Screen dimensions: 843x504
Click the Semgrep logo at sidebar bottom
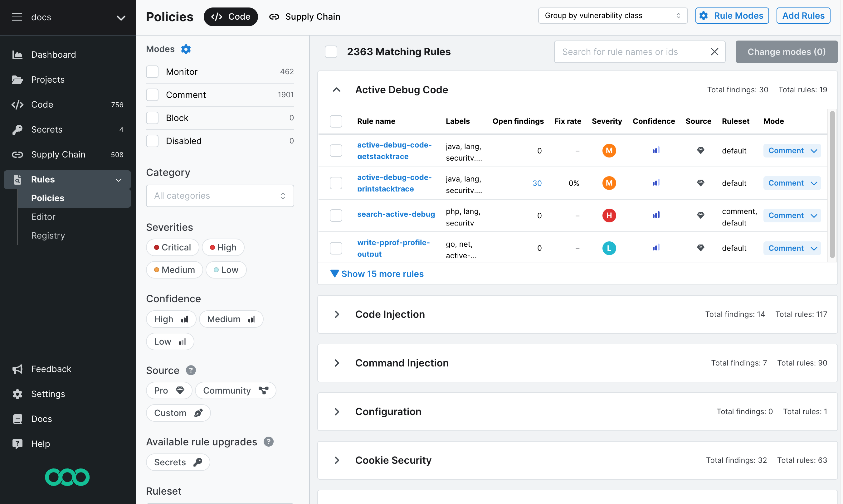click(x=67, y=477)
